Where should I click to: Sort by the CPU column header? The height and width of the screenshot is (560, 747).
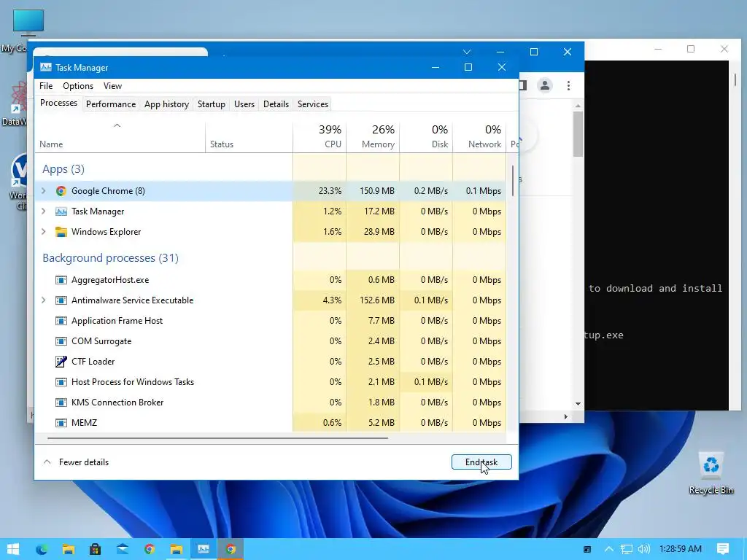320,137
